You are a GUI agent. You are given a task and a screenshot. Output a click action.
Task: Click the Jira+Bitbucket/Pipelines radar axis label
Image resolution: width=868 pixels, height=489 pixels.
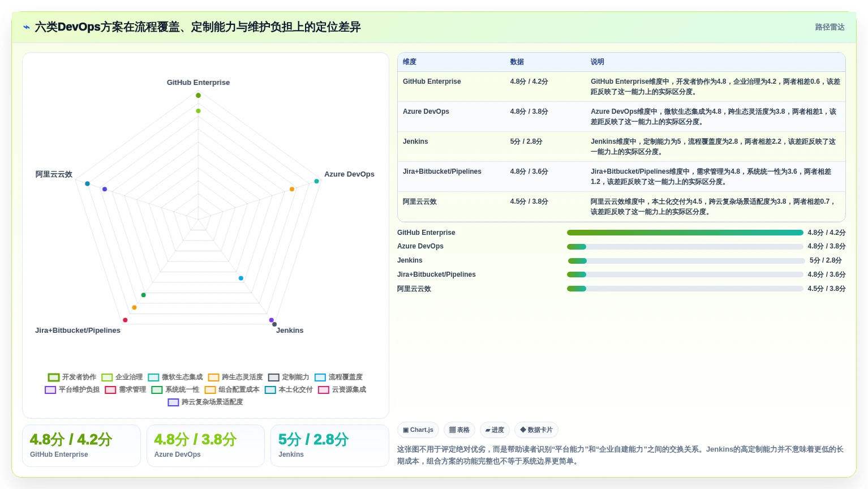click(78, 330)
